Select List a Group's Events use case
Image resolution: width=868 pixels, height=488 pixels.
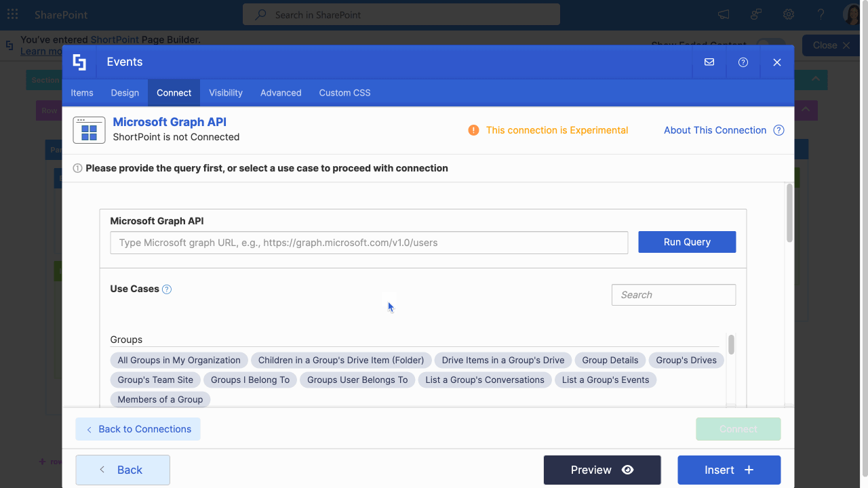tap(606, 380)
